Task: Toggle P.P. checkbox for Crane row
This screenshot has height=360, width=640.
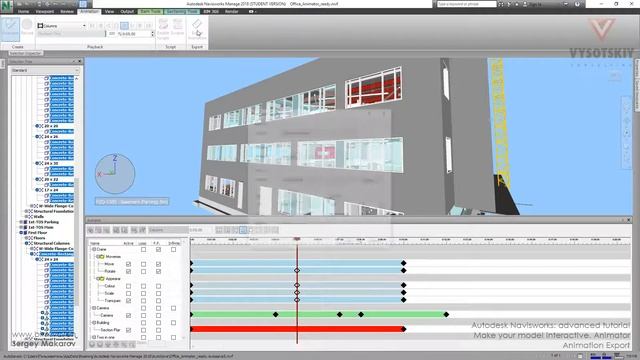Action: (x=158, y=249)
